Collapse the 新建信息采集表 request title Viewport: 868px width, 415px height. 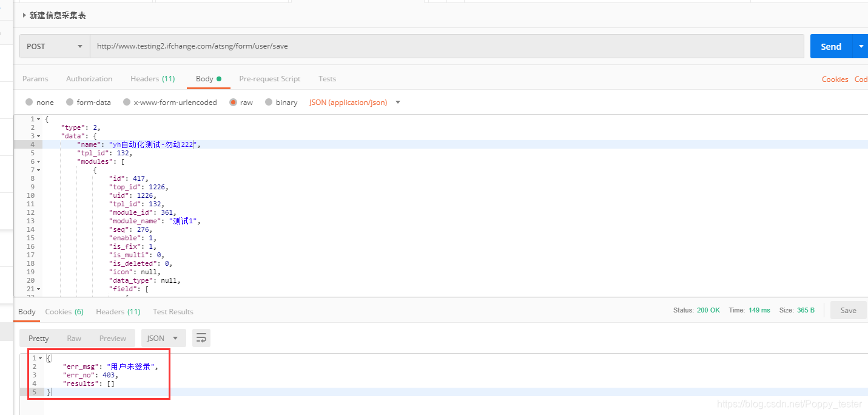pos(24,16)
